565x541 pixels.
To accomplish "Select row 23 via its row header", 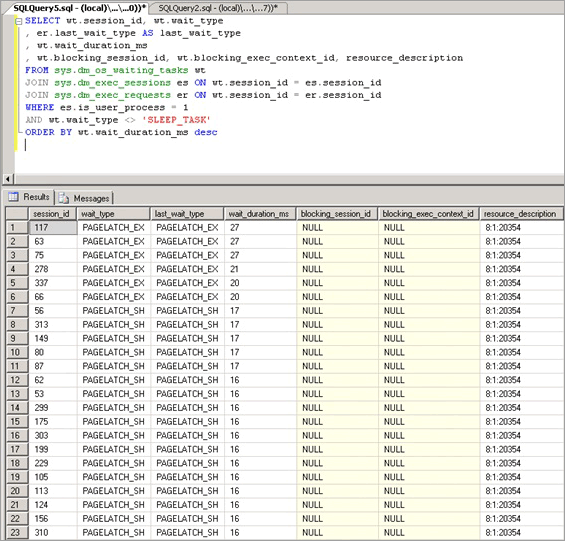I will coord(17,532).
